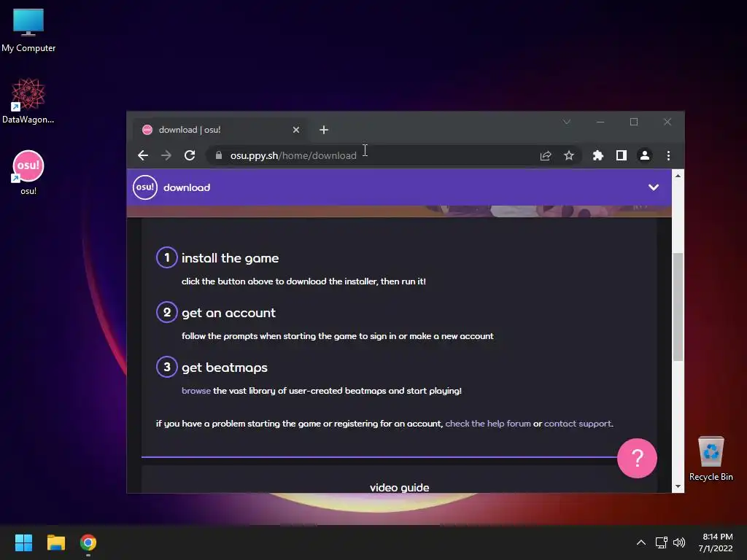Select the Recycle Bin icon
This screenshot has height=560, width=747.
(711, 459)
